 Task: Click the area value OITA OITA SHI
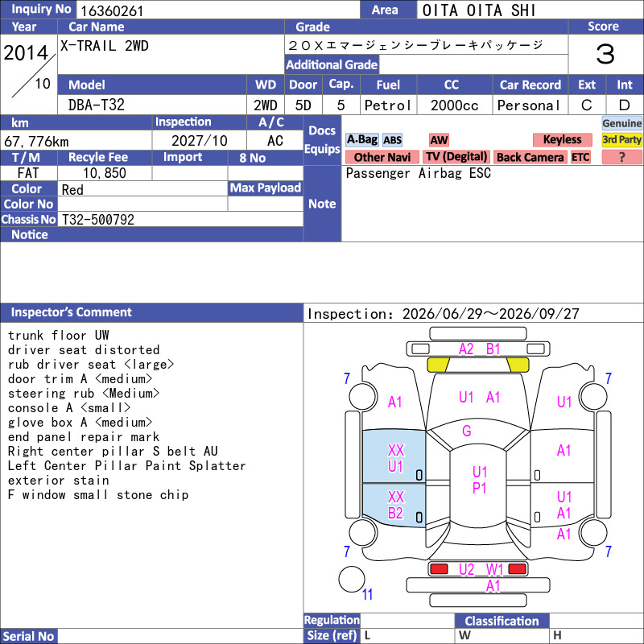click(x=479, y=10)
